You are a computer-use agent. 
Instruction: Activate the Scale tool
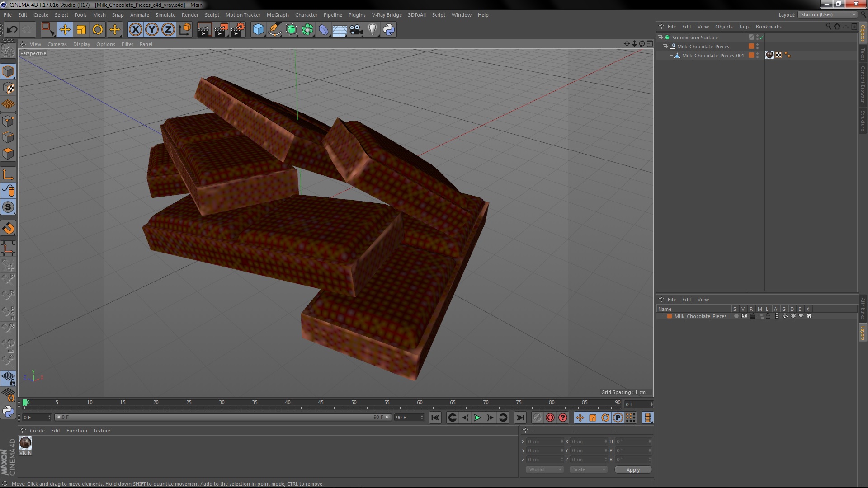(81, 30)
